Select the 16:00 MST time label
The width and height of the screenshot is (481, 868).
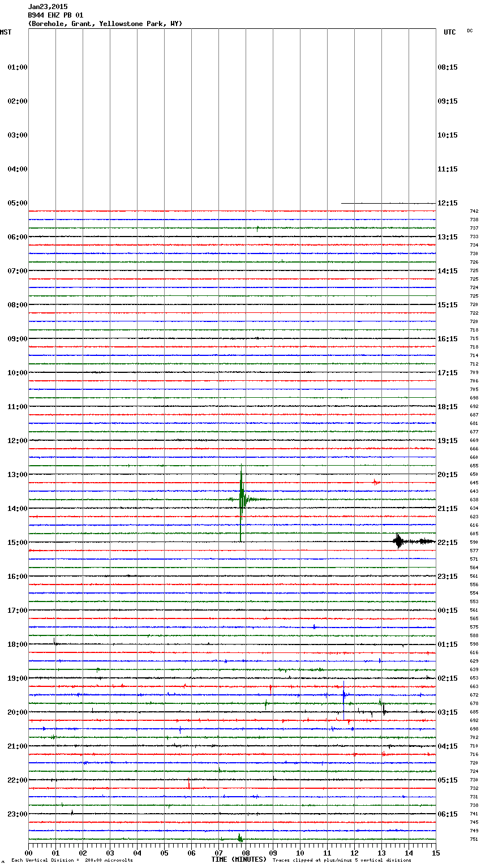pos(18,577)
